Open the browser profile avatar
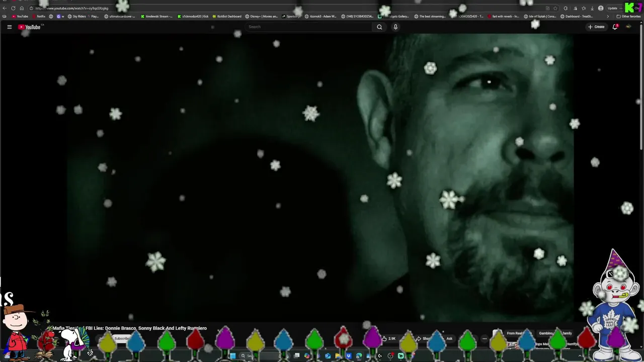This screenshot has width=644, height=362. point(601,8)
